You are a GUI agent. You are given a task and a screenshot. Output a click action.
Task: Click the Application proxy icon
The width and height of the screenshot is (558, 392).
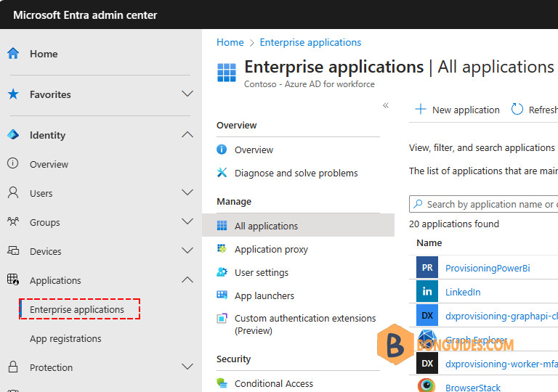pyautogui.click(x=222, y=249)
